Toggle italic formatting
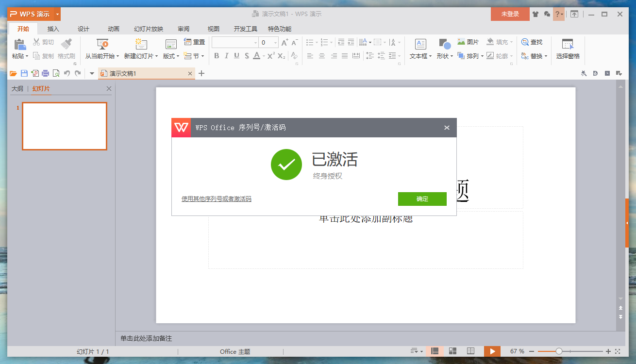 pyautogui.click(x=226, y=56)
